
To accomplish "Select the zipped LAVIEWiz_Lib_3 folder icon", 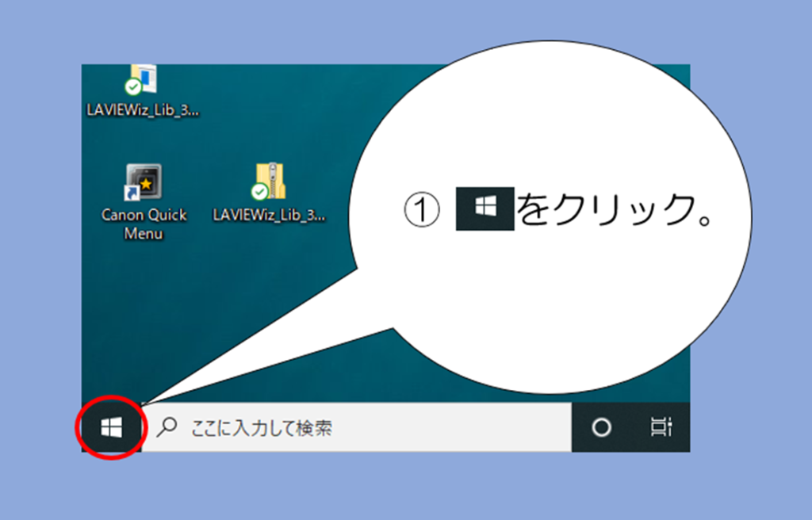I will pyautogui.click(x=269, y=182).
